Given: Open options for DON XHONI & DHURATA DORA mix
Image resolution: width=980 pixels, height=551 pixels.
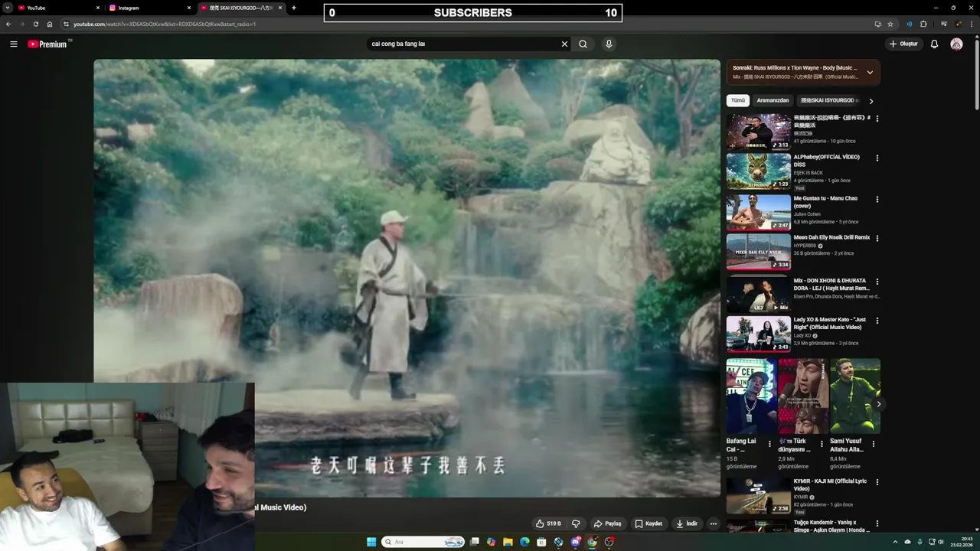Looking at the screenshot, I should click(877, 282).
